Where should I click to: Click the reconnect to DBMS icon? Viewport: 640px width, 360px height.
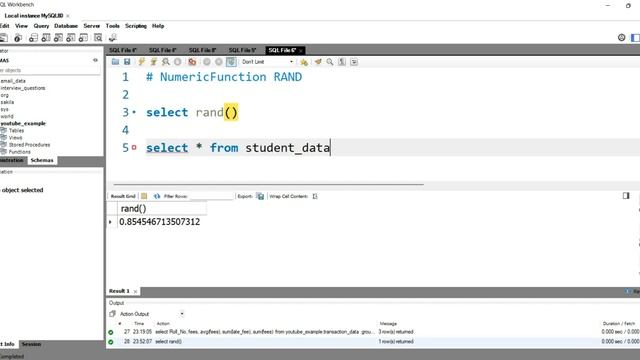pyautogui.click(x=113, y=38)
